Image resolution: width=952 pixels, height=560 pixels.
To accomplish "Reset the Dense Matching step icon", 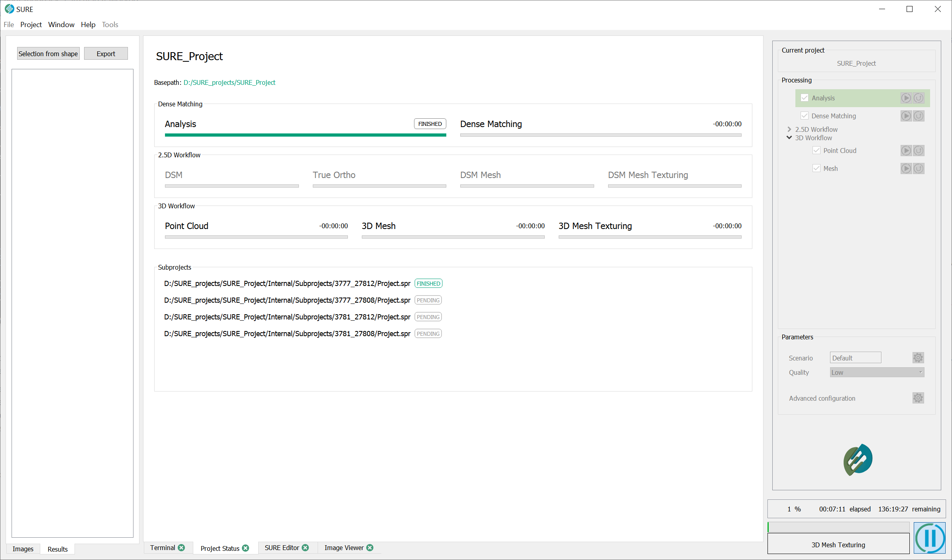I will 919,116.
